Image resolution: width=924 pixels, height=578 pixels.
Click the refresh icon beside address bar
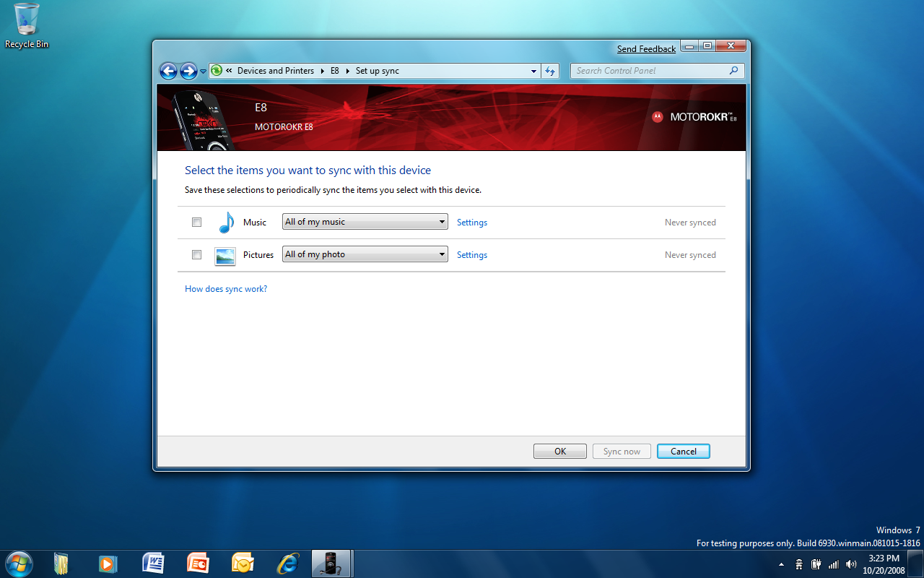550,71
